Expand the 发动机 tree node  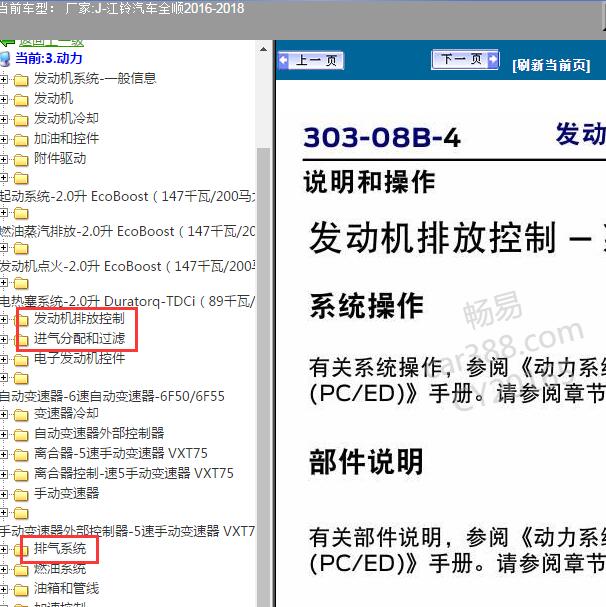tap(3, 99)
